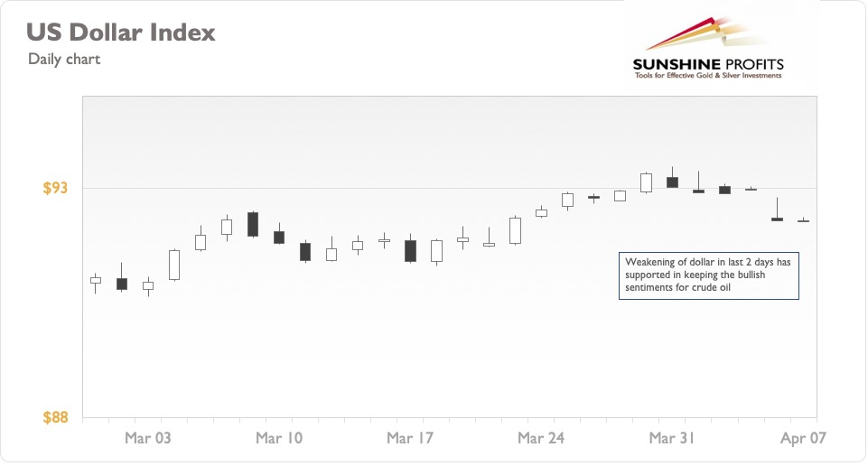Image resolution: width=868 pixels, height=466 pixels.
Task: Click the last candlestick near Apr 07
Action: (x=803, y=221)
